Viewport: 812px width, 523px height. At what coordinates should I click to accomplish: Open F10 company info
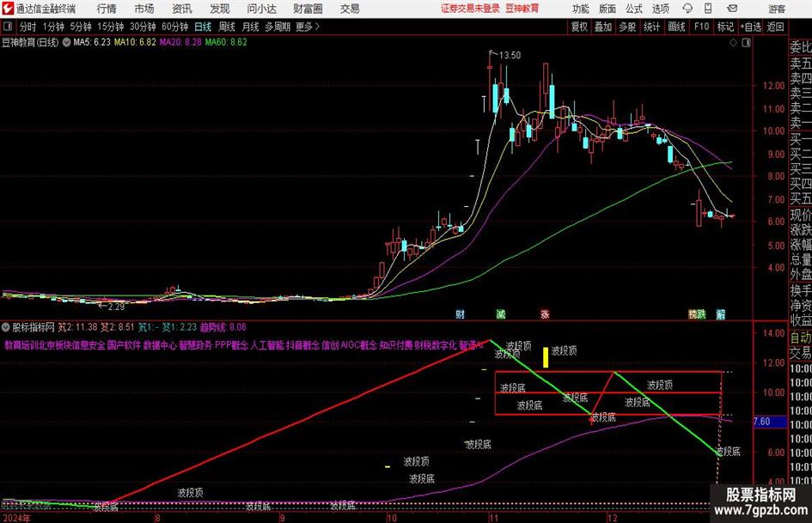click(701, 27)
